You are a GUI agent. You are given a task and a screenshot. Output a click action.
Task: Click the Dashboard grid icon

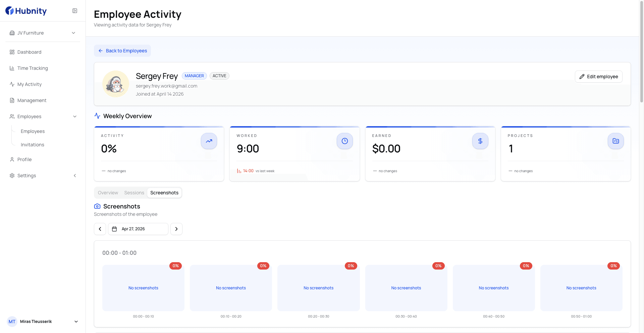tap(12, 52)
